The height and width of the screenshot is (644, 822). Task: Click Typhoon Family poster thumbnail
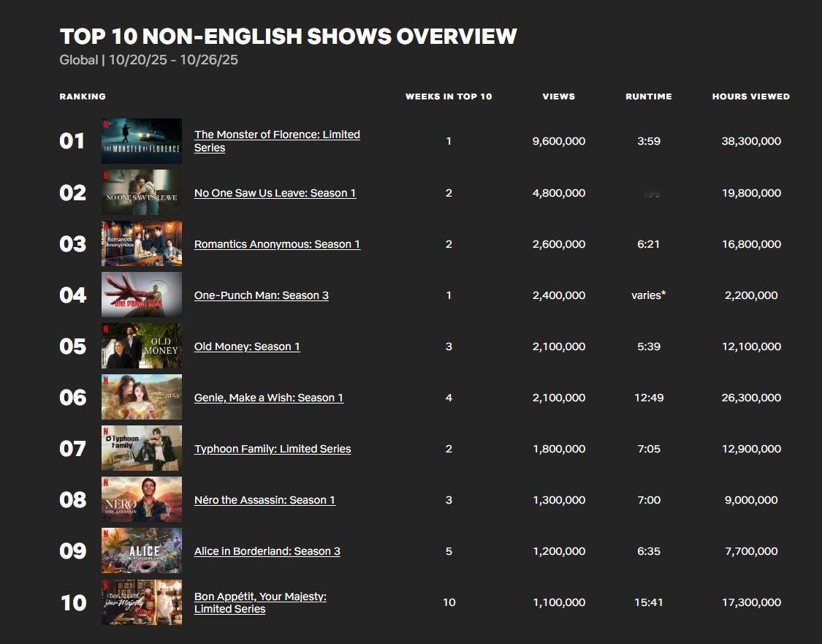click(x=142, y=448)
